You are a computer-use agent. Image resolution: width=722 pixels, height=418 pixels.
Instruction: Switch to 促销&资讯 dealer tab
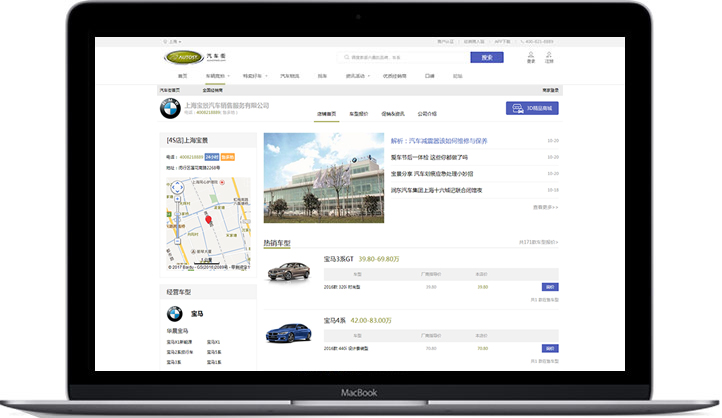(393, 114)
